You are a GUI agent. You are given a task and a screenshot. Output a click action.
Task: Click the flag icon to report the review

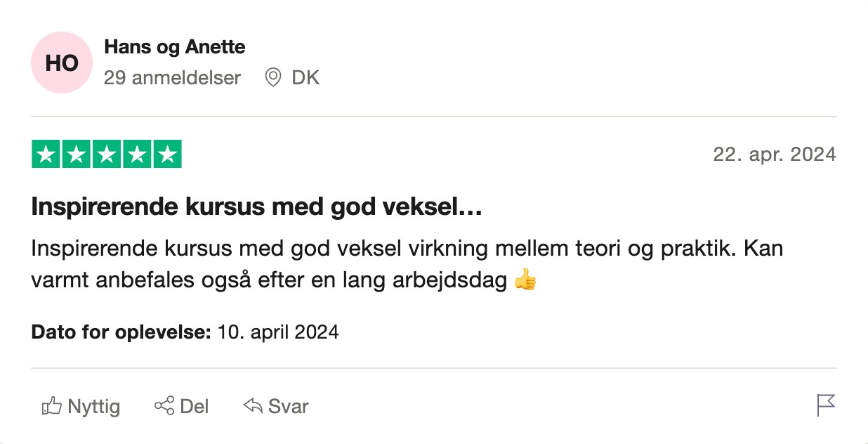coord(825,406)
